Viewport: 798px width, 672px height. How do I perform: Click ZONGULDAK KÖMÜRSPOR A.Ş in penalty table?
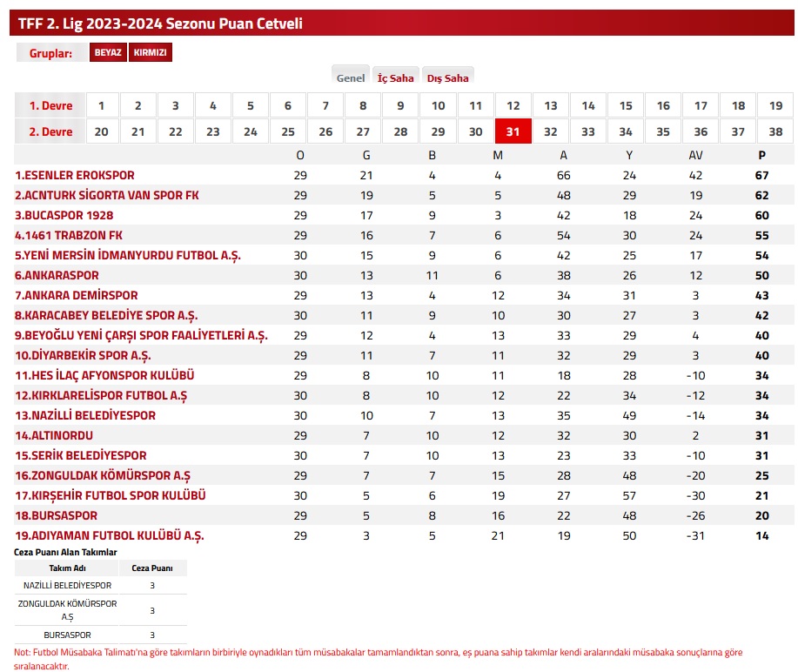[67, 610]
